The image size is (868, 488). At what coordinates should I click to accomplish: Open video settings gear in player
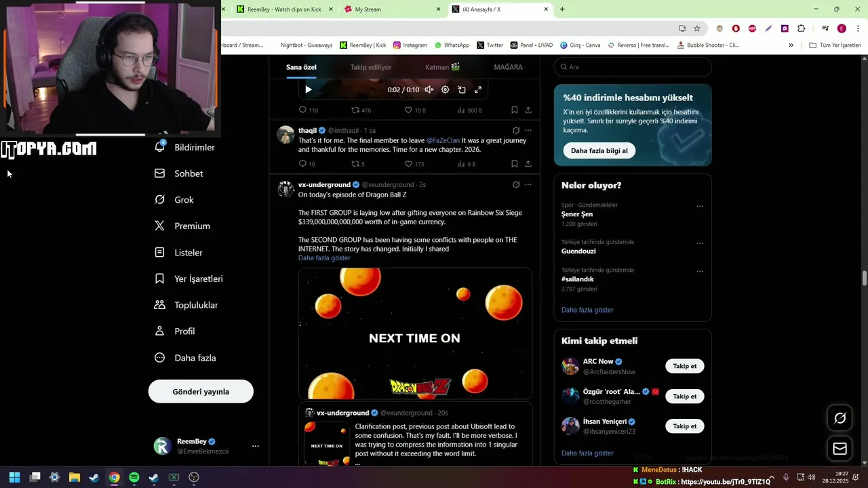446,89
